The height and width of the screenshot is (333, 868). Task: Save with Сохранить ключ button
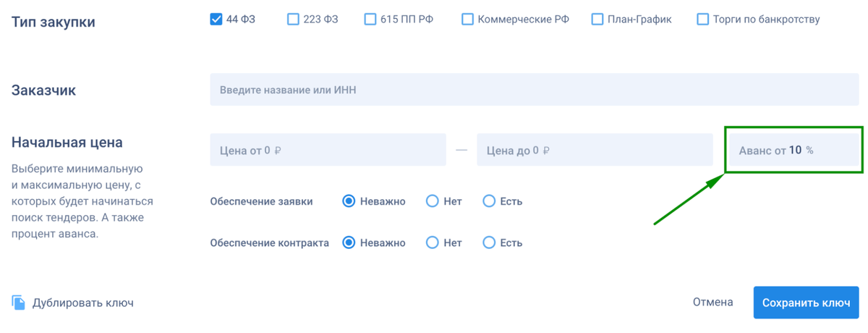pyautogui.click(x=806, y=303)
